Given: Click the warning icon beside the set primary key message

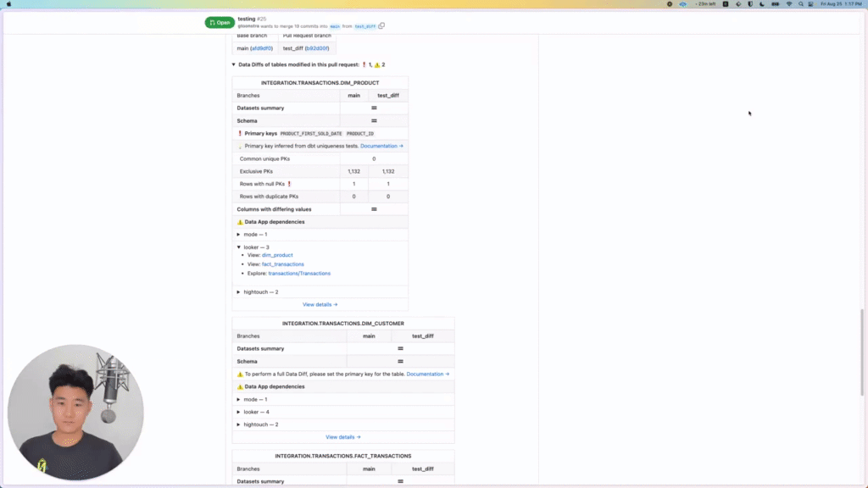Looking at the screenshot, I should click(240, 374).
